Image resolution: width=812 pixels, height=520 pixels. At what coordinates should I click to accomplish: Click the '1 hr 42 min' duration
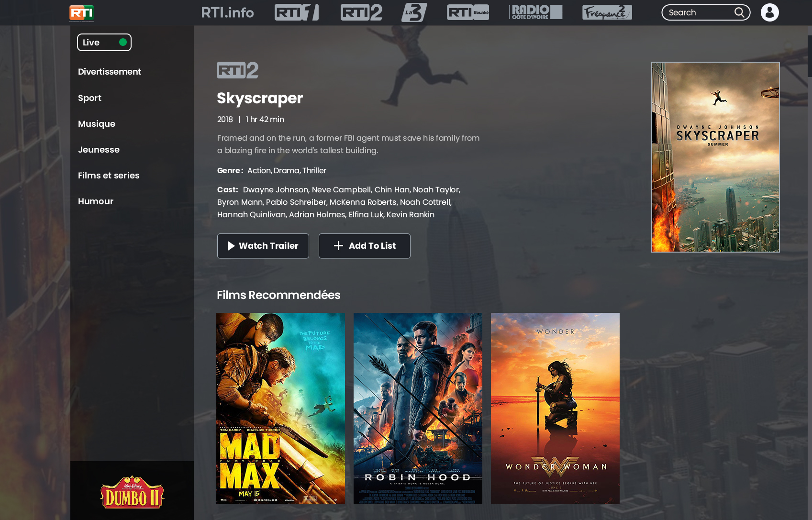pos(265,120)
